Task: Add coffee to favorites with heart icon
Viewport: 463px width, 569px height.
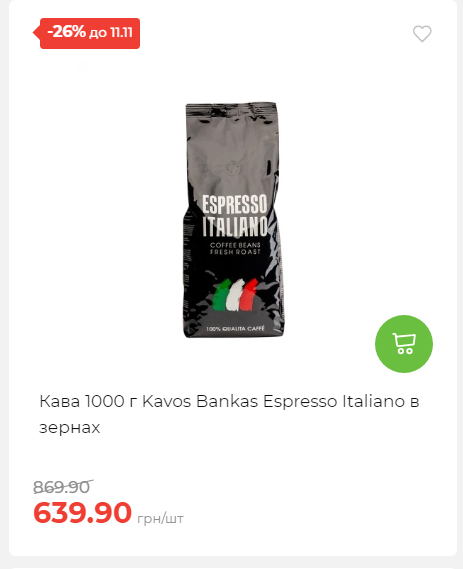Action: (x=422, y=34)
